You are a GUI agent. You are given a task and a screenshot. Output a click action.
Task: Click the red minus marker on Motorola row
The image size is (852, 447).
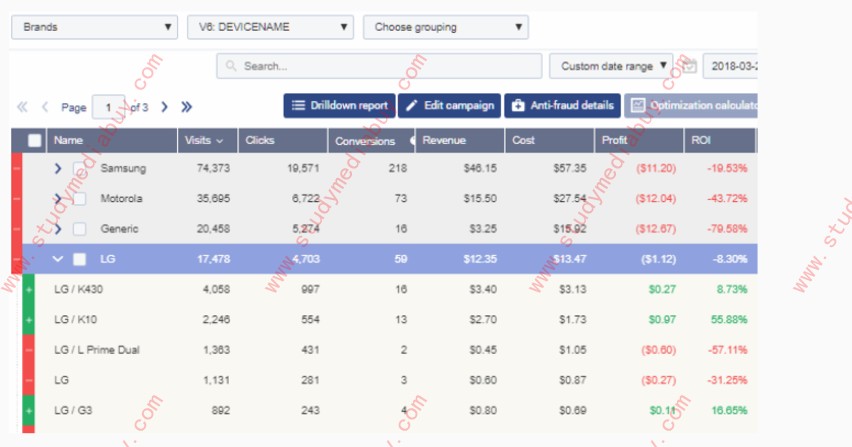pos(17,199)
